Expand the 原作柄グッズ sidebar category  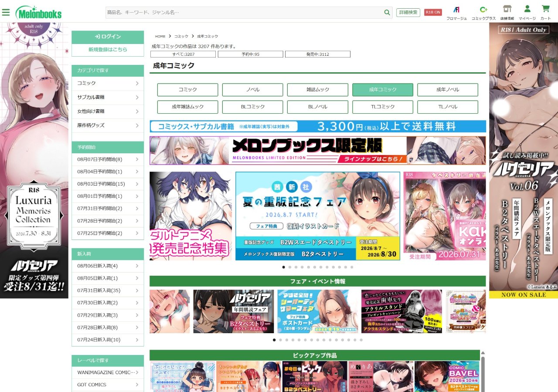tap(108, 125)
